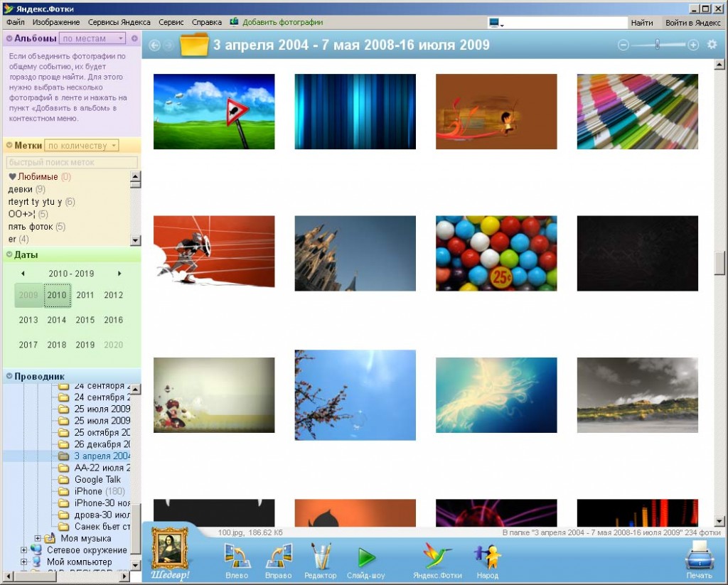728x585 pixels.
Task: Collapse the Альбомы panel section
Action: coord(9,38)
